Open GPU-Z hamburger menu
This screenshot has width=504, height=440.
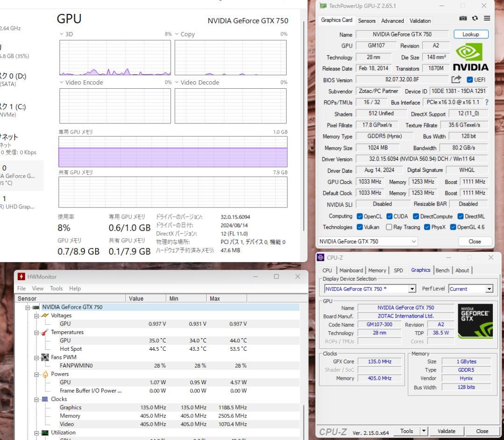(x=487, y=18)
